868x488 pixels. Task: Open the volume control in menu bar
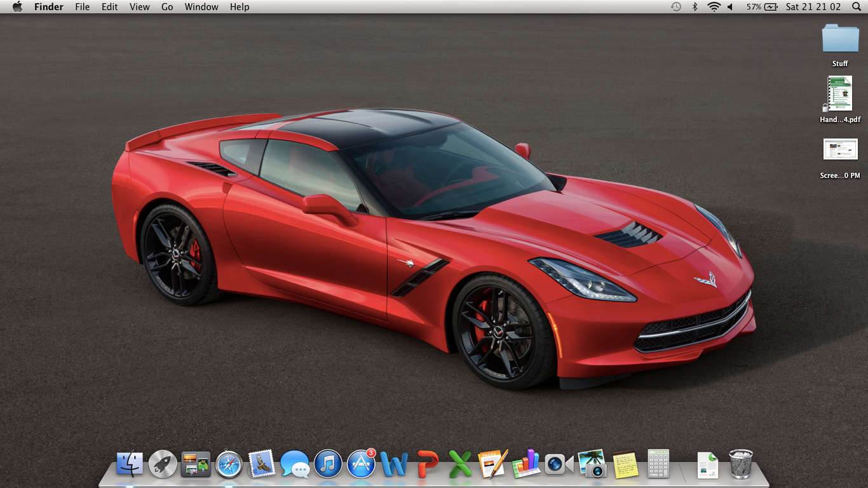730,7
